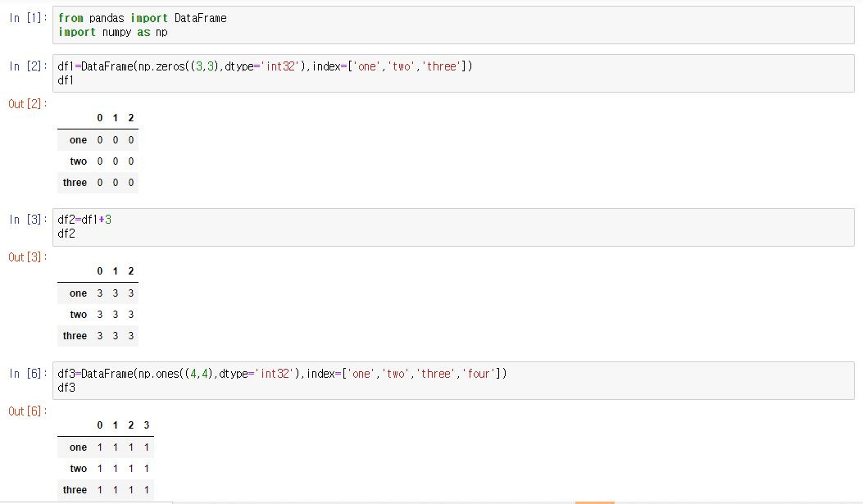The image size is (863, 504).
Task: Click the orange scrollbar marker at the bottom
Action: (x=597, y=500)
